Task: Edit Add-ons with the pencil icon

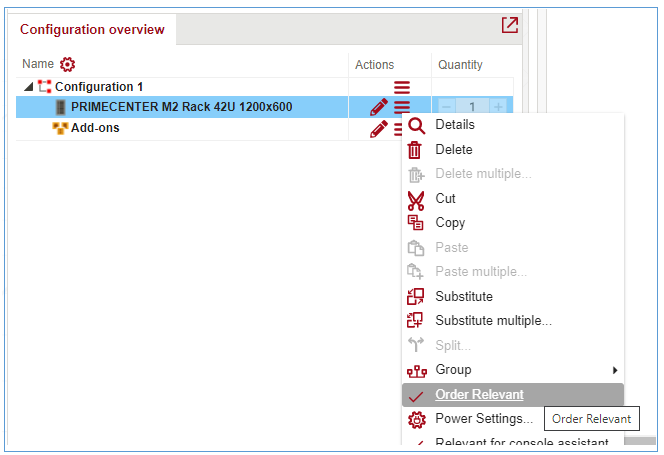Action: (379, 128)
